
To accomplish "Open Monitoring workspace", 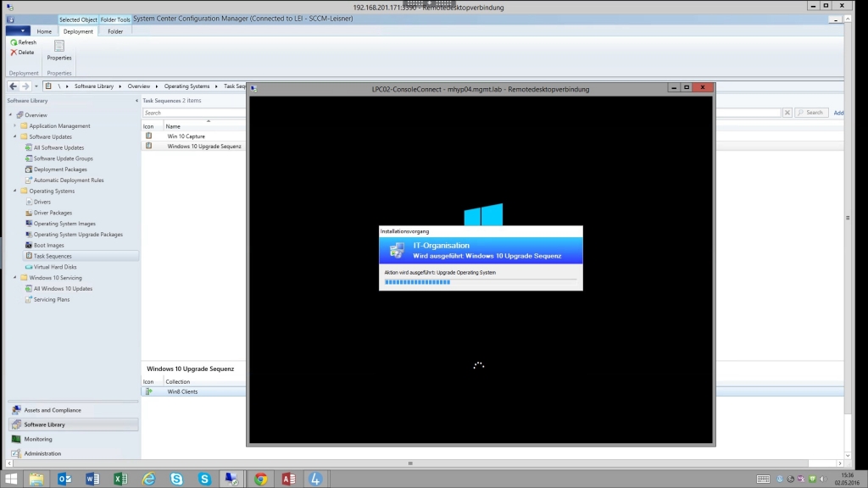I will coord(74,439).
